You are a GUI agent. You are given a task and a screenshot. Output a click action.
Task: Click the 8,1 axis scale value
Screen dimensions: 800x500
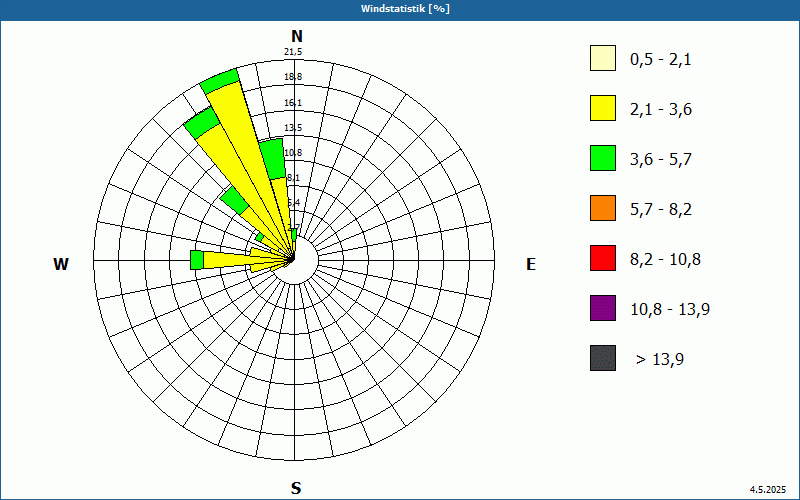tap(294, 178)
